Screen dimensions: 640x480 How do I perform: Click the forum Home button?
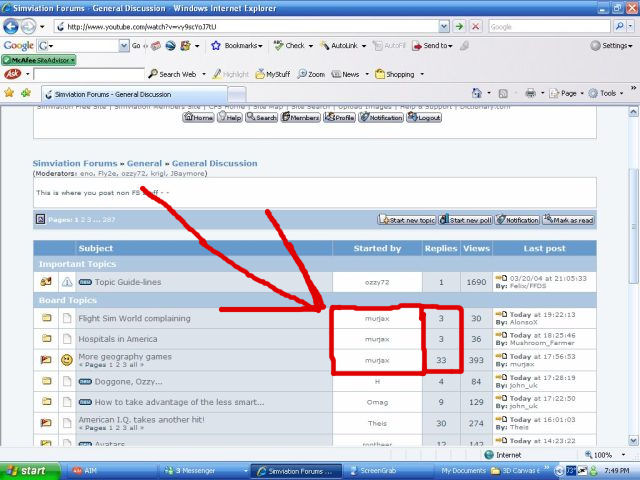tap(197, 117)
